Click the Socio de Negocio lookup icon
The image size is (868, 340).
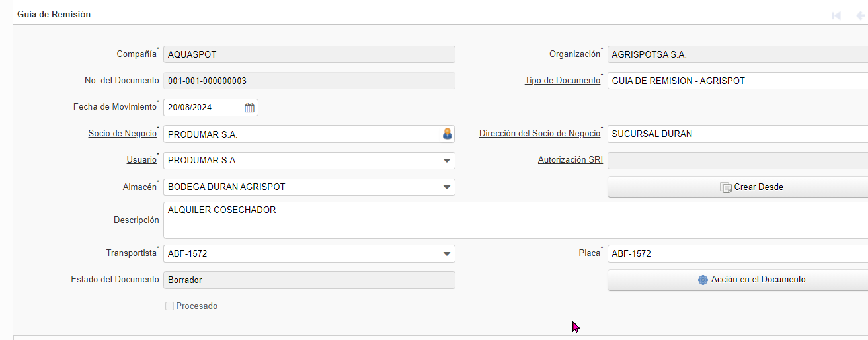point(448,134)
